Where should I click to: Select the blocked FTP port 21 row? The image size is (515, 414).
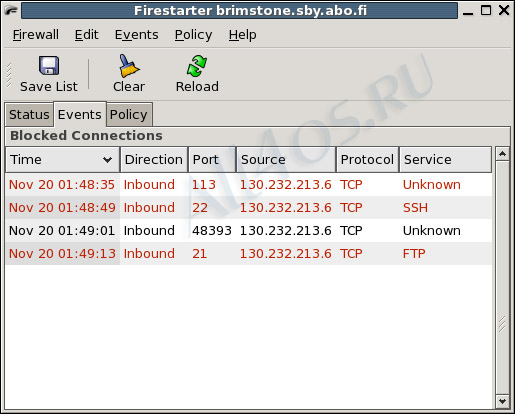(249, 254)
